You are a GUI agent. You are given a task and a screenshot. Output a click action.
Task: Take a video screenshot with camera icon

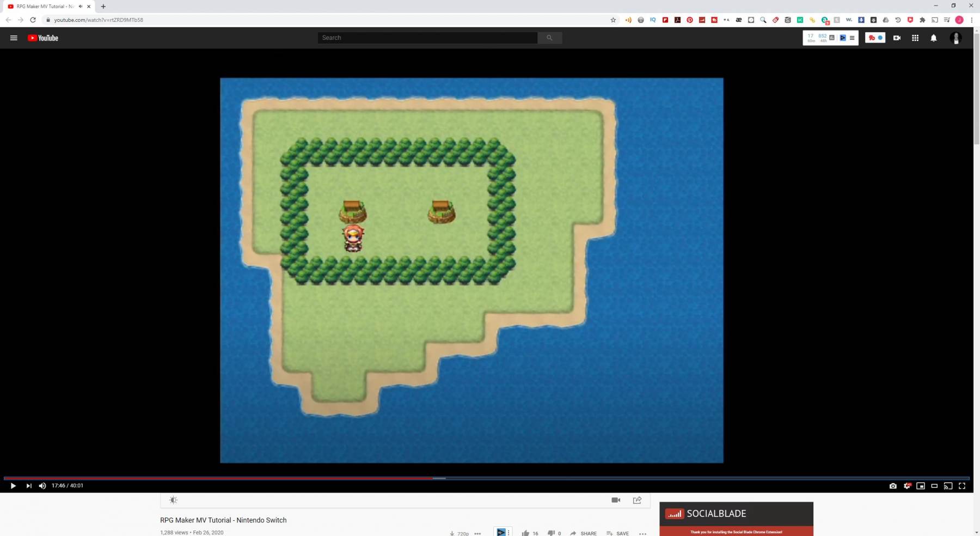[893, 486]
